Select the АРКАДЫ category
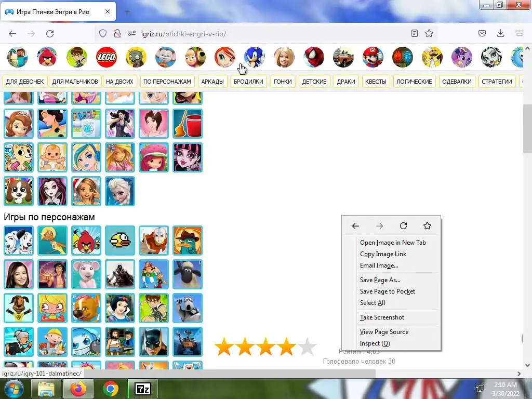532x399 pixels. (x=212, y=82)
